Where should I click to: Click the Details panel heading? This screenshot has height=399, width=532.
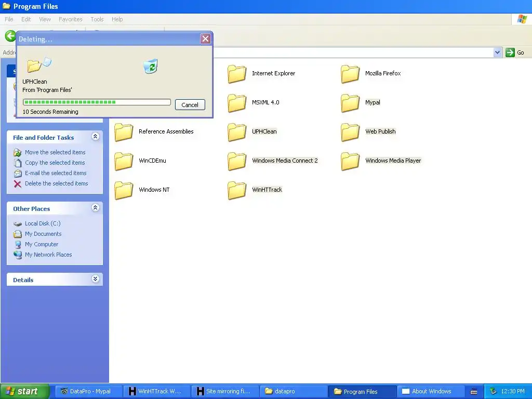tap(23, 280)
